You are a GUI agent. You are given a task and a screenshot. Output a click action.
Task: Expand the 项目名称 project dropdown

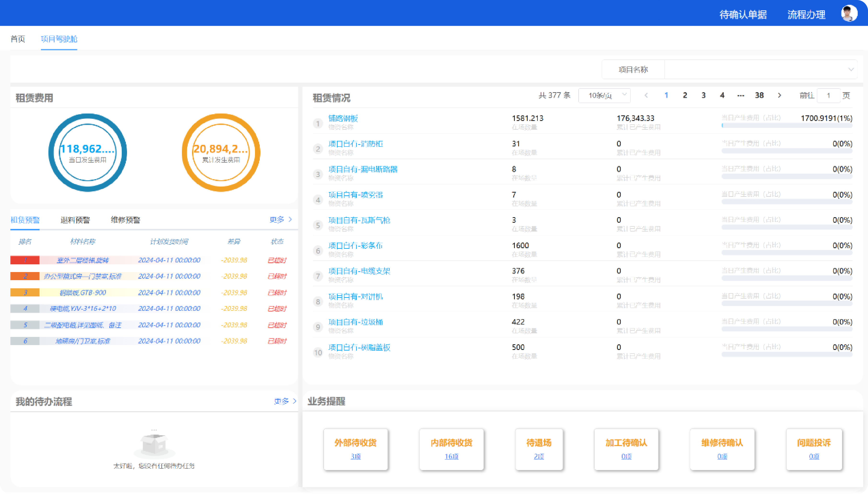760,69
